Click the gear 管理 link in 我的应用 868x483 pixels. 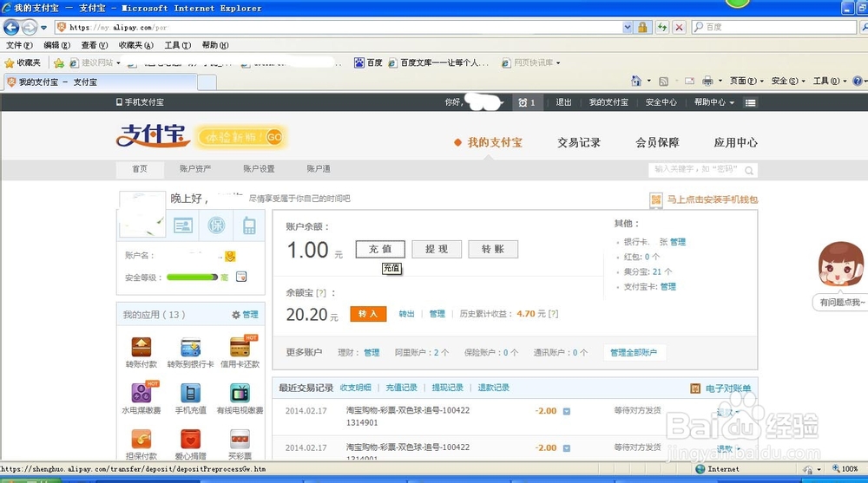245,314
